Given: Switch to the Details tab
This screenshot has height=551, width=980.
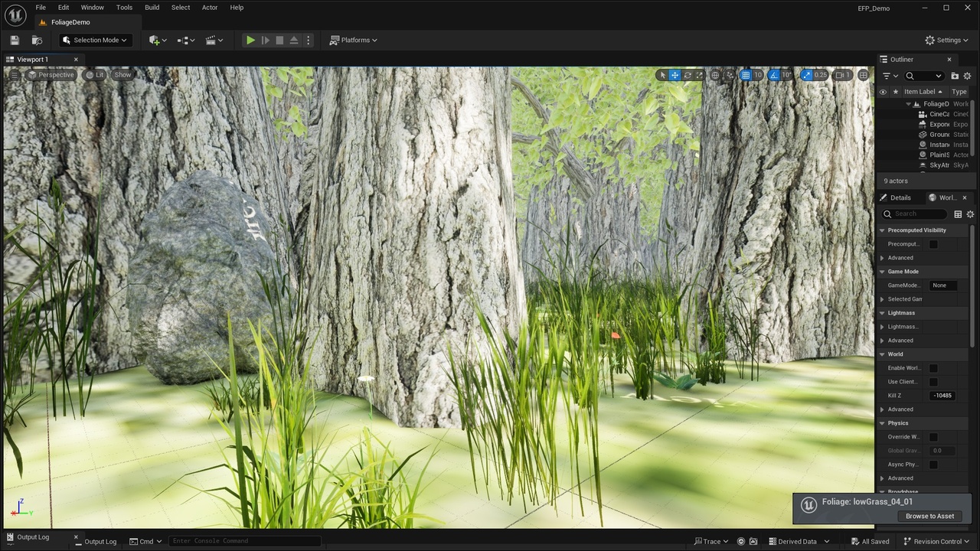Looking at the screenshot, I should point(896,197).
